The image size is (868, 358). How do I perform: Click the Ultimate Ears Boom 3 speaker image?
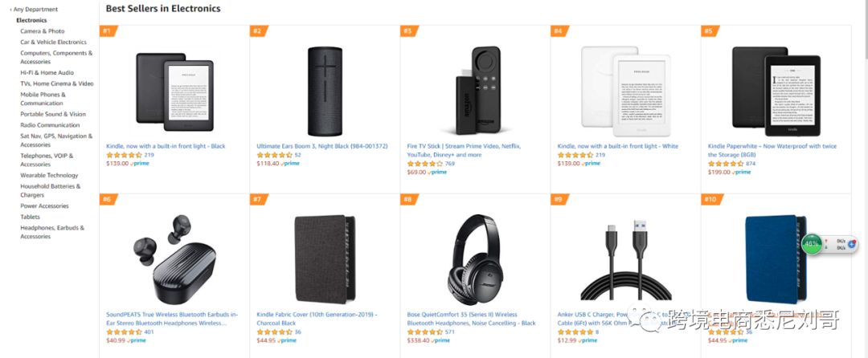tap(325, 91)
